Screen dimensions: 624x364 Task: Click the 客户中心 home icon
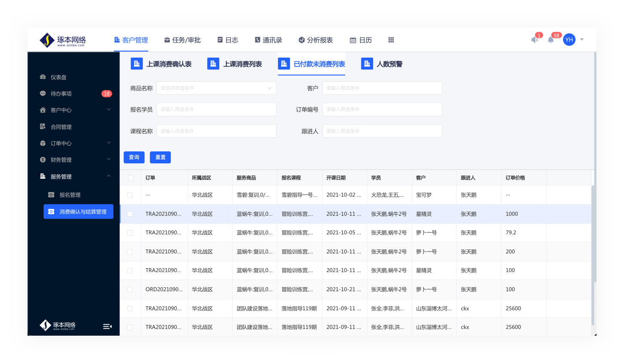[43, 110]
